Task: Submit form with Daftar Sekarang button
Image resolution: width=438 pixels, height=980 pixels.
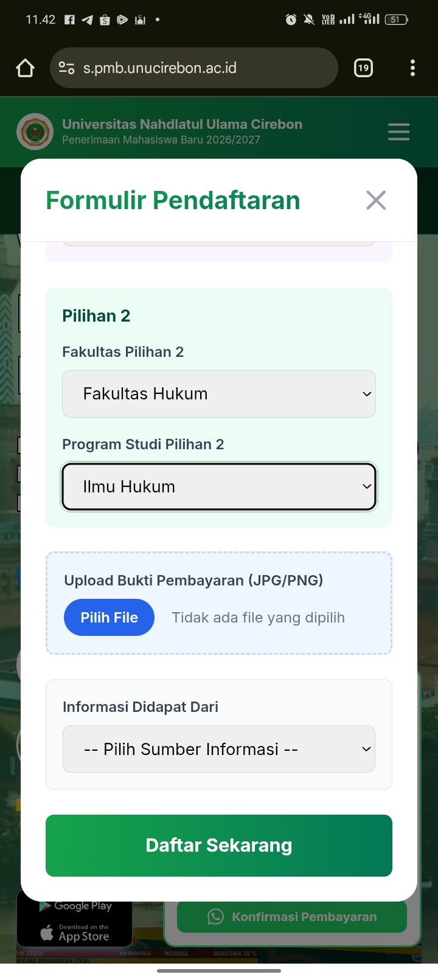Action: [219, 846]
